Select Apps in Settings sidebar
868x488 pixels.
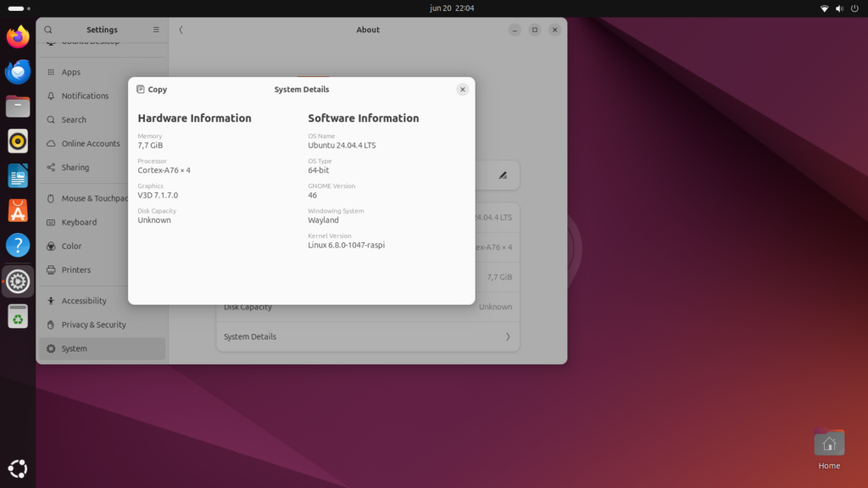click(103, 72)
